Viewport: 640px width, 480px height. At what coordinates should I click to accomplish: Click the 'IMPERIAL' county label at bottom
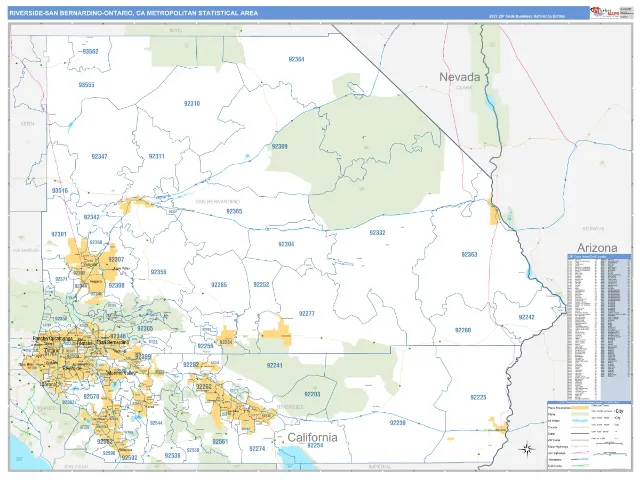[x=380, y=466]
